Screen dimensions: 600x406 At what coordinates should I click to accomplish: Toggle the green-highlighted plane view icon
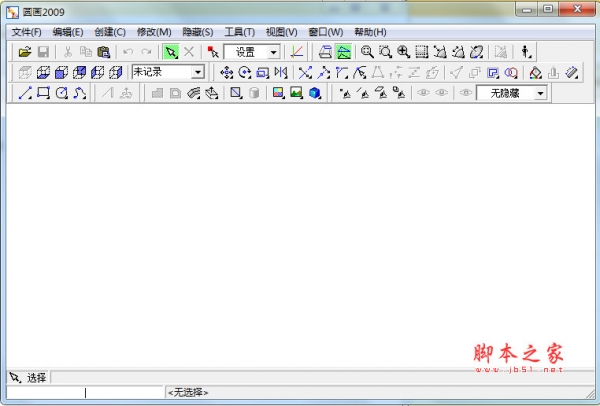(x=344, y=52)
